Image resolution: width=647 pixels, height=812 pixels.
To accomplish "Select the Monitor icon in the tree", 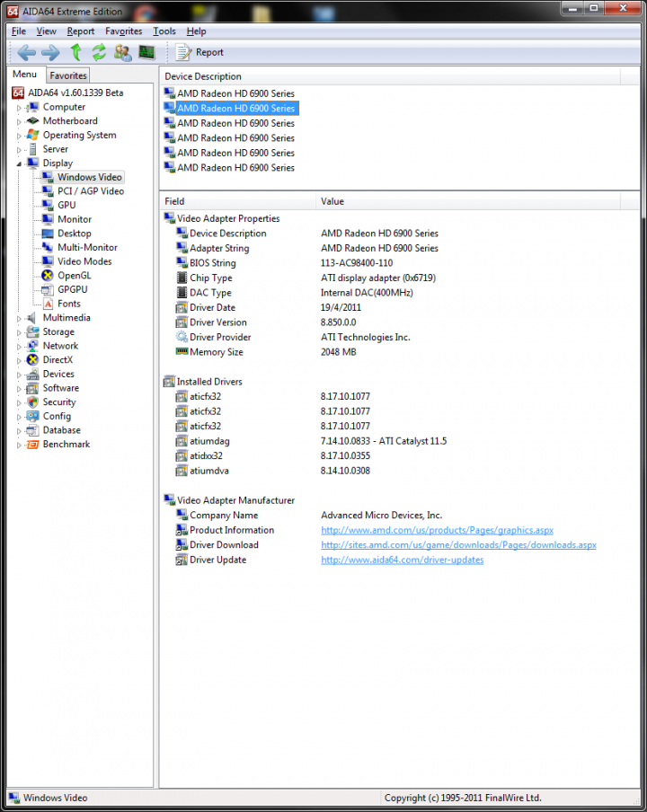I will tap(48, 219).
